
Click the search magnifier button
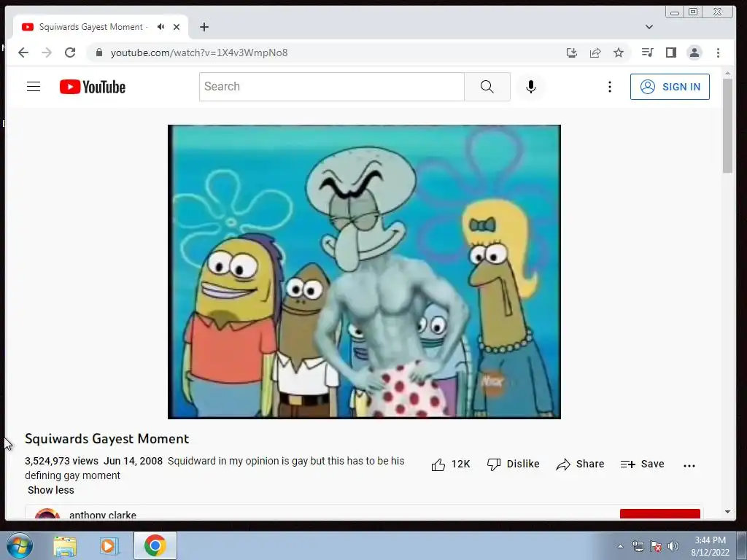(487, 87)
